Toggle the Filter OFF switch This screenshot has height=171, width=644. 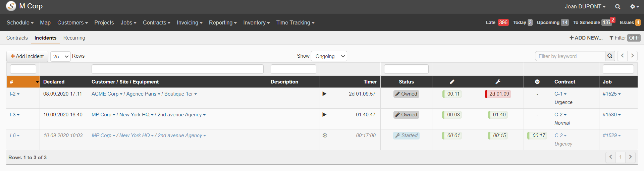point(633,38)
